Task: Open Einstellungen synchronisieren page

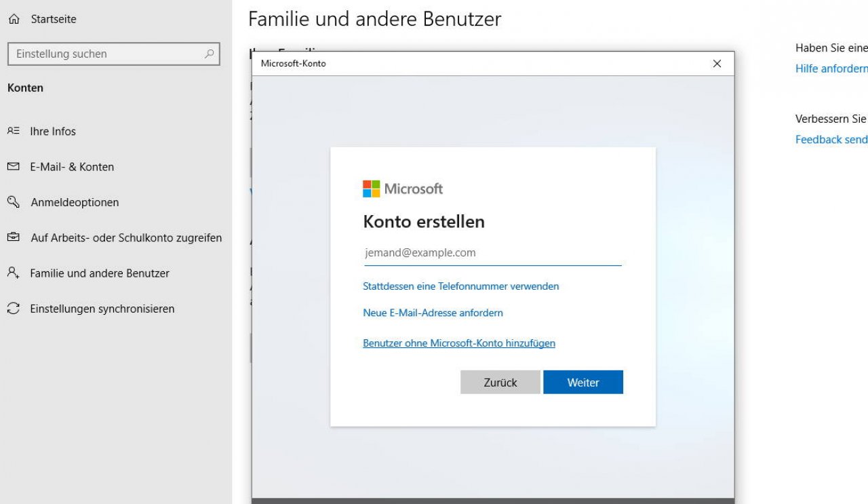Action: point(102,309)
